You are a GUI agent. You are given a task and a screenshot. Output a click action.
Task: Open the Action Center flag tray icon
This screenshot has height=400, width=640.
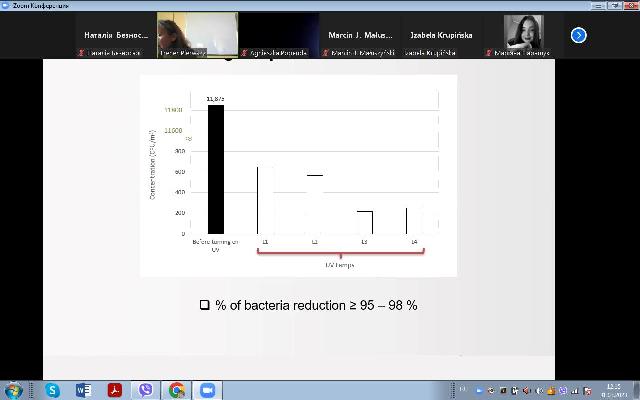[587, 391]
